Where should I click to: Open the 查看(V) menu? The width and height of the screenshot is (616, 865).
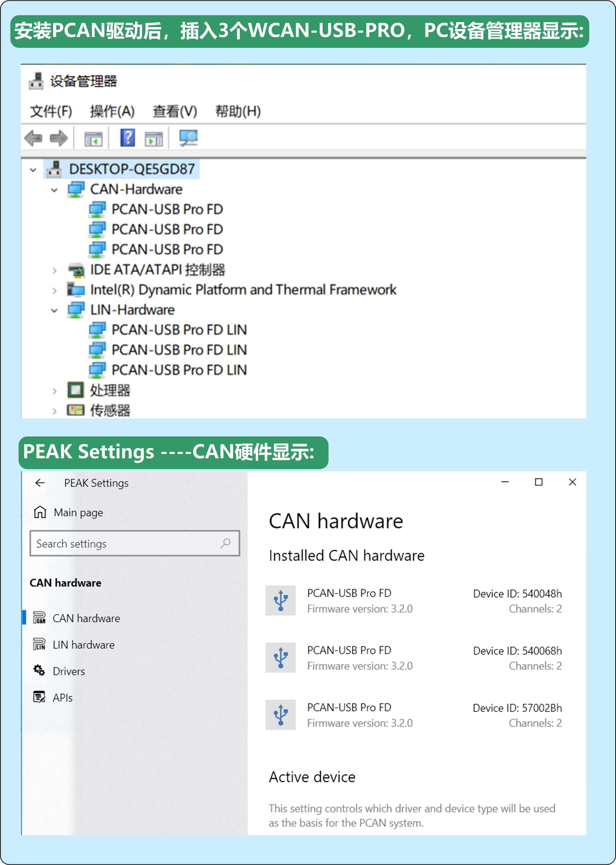click(175, 112)
